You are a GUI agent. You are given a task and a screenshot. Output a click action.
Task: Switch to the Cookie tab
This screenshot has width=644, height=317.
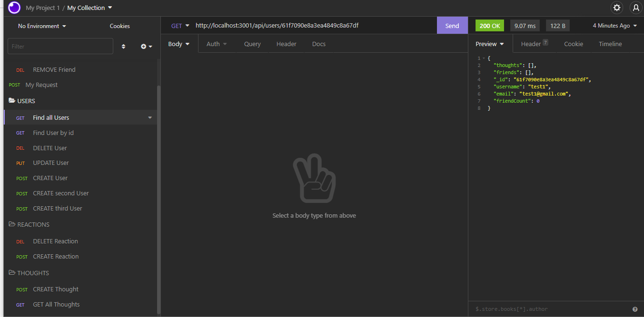(574, 44)
